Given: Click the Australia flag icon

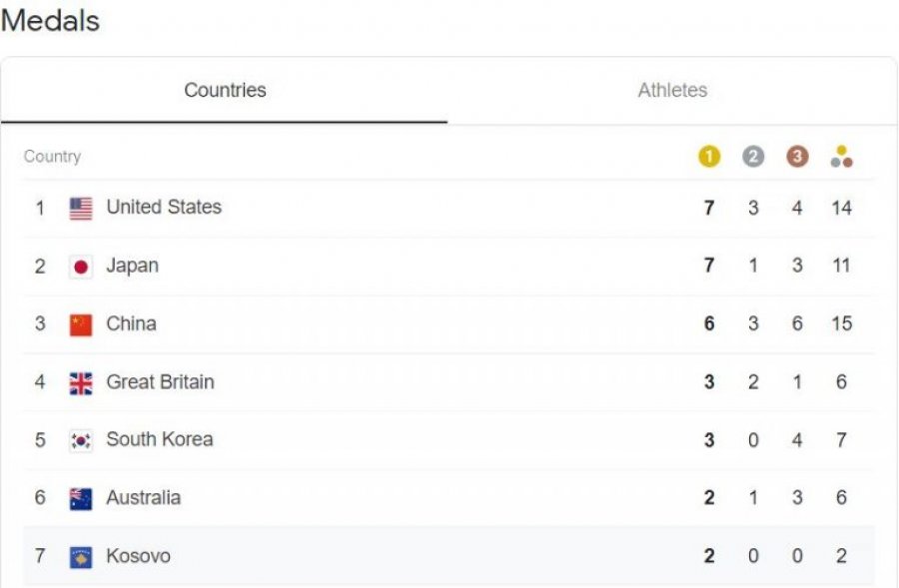Looking at the screenshot, I should (x=80, y=499).
